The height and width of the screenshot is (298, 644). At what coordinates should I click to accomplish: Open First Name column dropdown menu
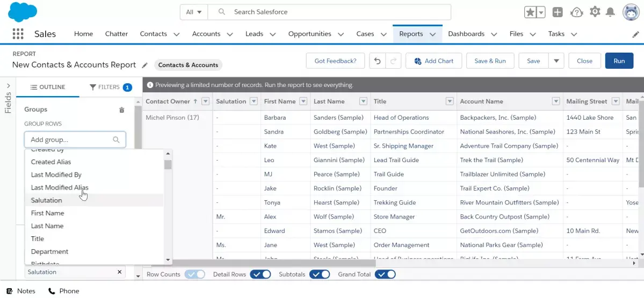click(x=303, y=101)
